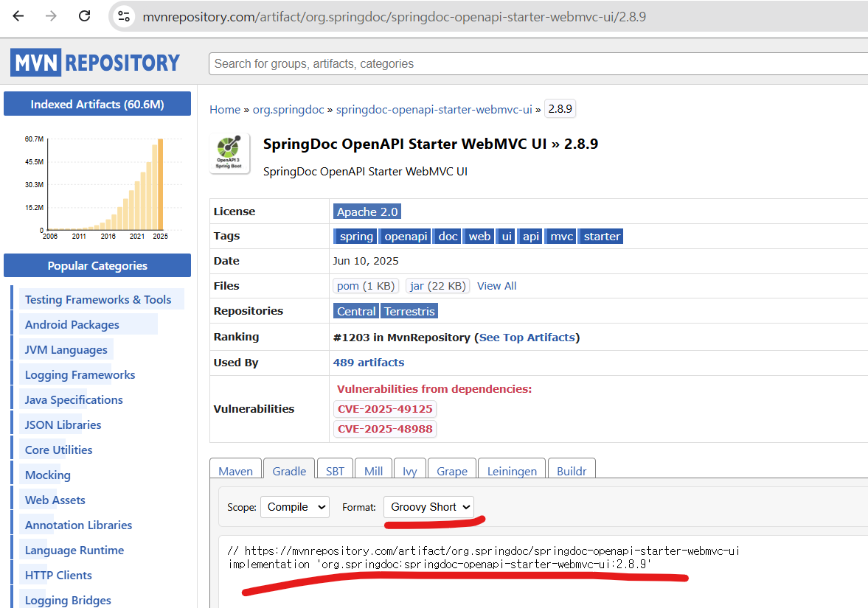Screen dimensions: 868x608
Task: Click the #1203 in MvnRepository ranking text
Action: (401, 338)
